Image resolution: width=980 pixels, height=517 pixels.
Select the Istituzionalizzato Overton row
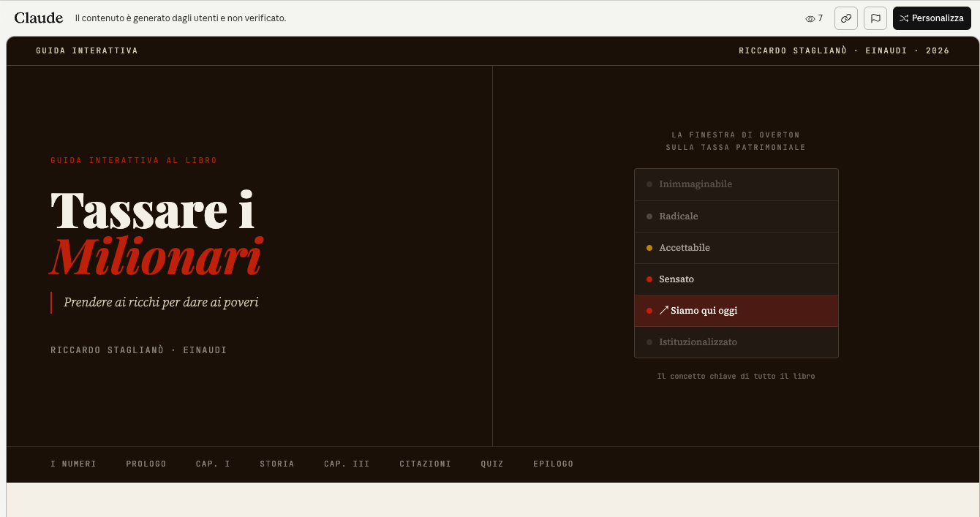pos(736,342)
